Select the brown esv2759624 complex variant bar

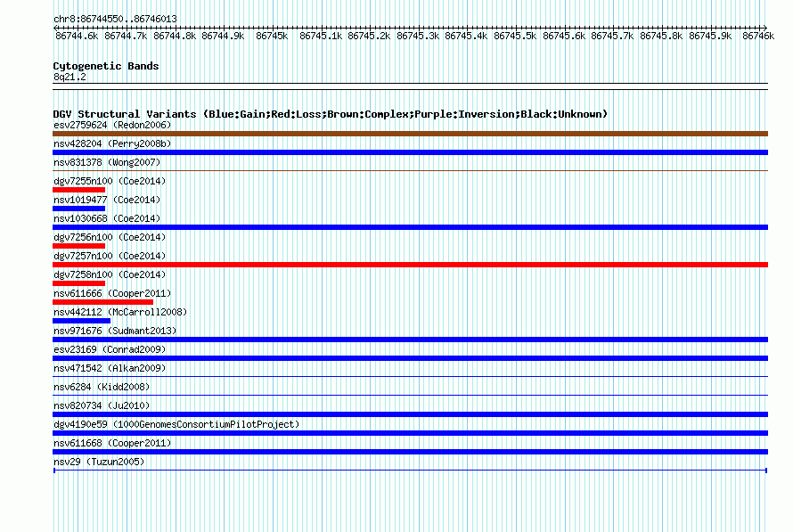[x=410, y=134]
